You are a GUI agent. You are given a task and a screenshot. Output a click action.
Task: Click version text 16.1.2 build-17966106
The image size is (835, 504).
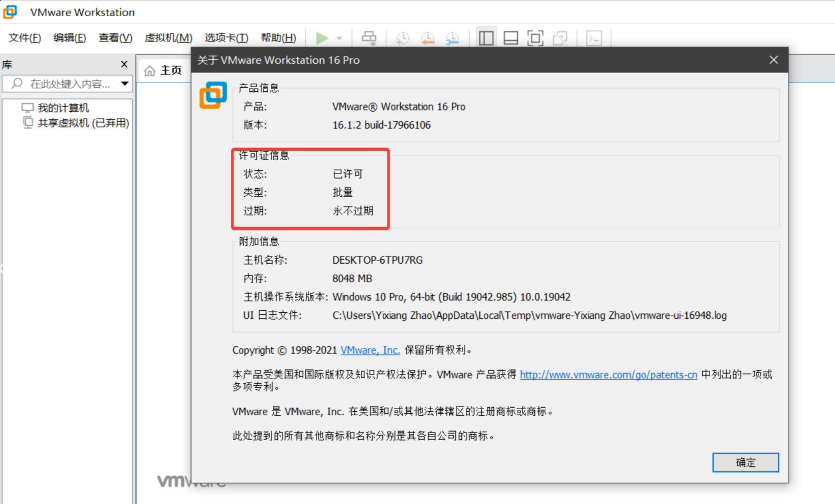(382, 125)
